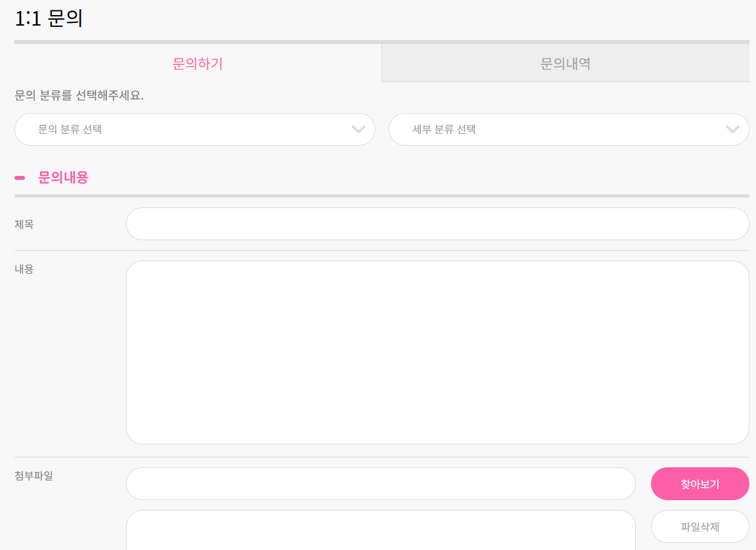Click the chevron arrow in 문의 분류 선택
The image size is (756, 550).
[x=358, y=129]
